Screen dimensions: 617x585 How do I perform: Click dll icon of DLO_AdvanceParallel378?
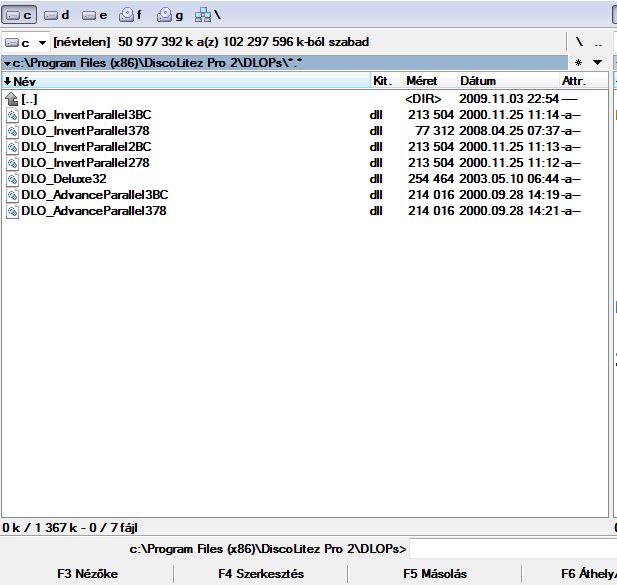point(13,211)
